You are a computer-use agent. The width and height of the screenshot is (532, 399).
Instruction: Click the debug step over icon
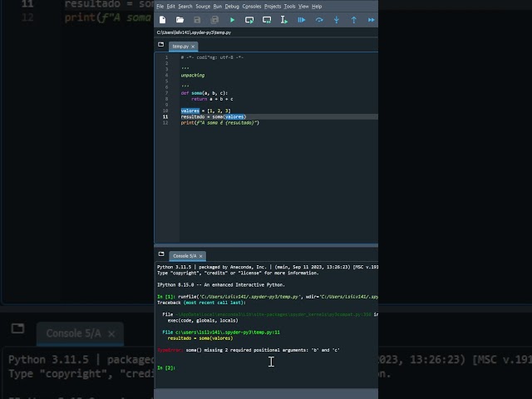(319, 20)
